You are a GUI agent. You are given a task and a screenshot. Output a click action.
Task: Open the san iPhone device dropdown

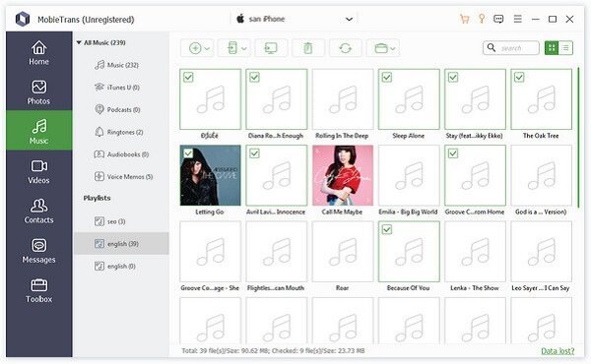click(294, 19)
